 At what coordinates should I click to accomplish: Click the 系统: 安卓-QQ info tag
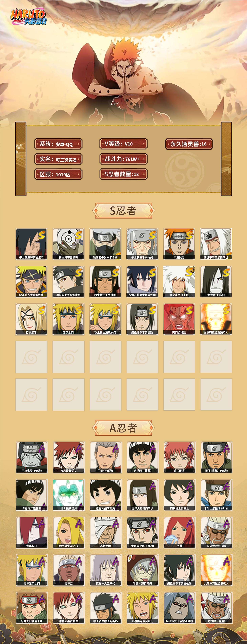(58, 144)
